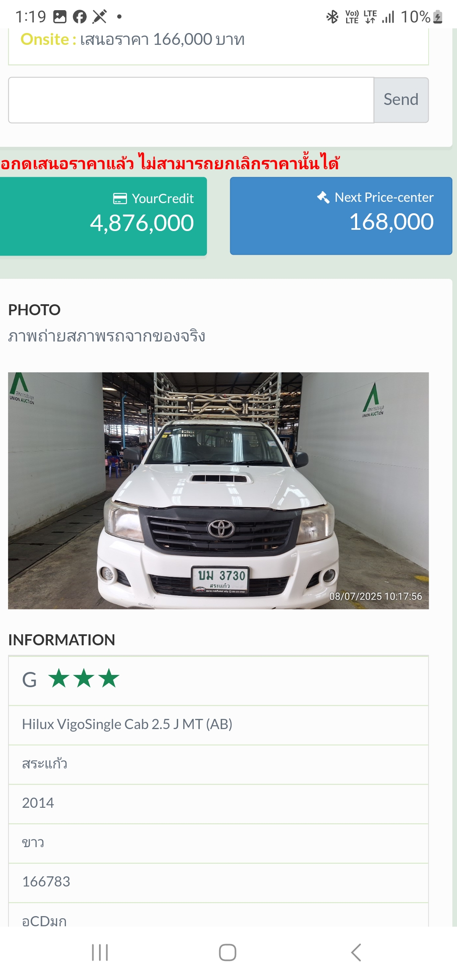Tap the Bluetooth status icon
Viewport: 457px width, 980px height.
333,17
